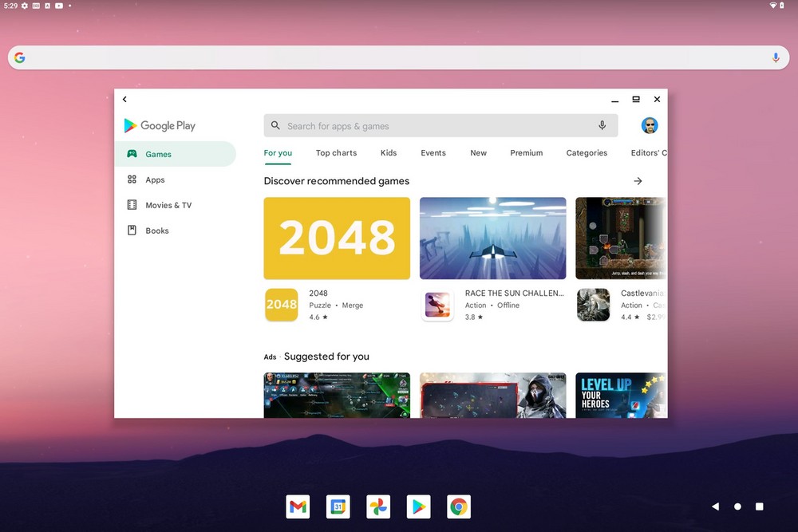Click the back arrow in the window title bar
The width and height of the screenshot is (798, 532).
[x=124, y=100]
